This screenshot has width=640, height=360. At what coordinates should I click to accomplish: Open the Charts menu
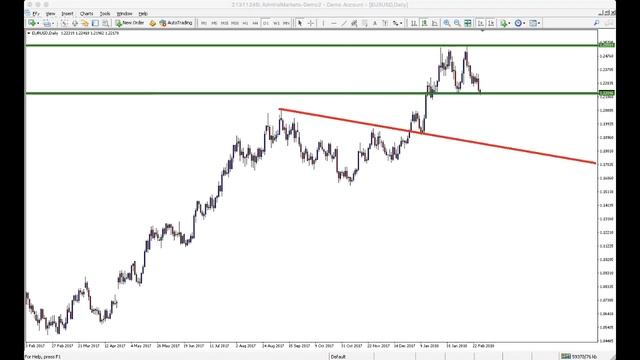pos(87,13)
